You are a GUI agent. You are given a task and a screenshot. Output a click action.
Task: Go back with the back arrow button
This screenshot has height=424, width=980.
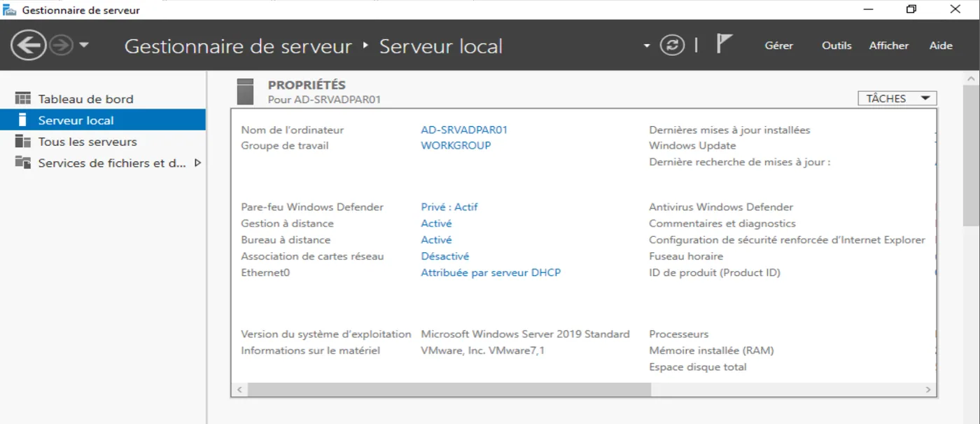28,46
